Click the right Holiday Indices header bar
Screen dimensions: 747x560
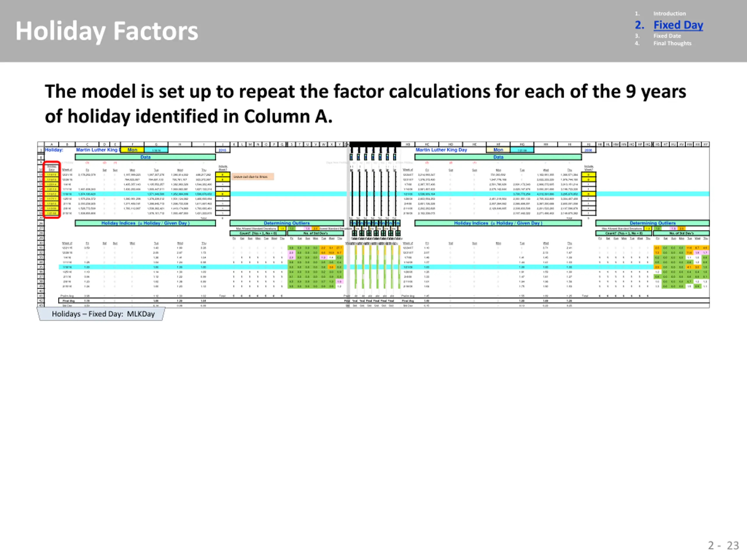tap(498, 223)
